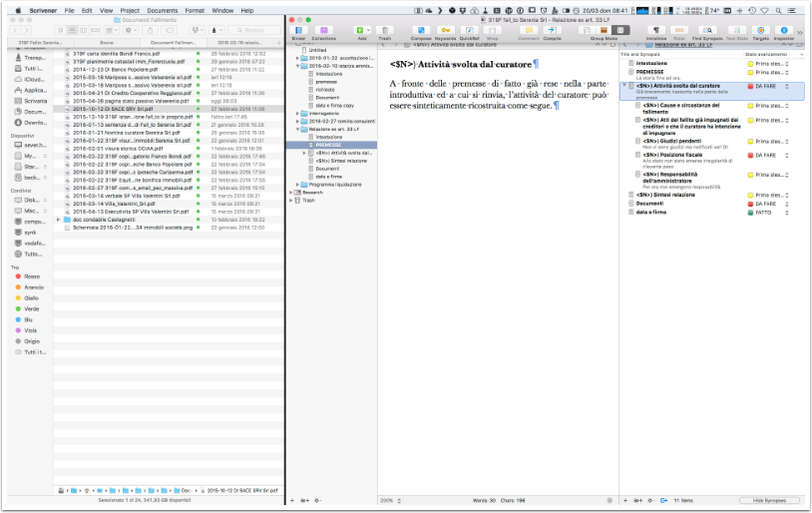Screen dimensions: 812x513
Task: Change status stepper for Documenti row
Action: click(787, 205)
